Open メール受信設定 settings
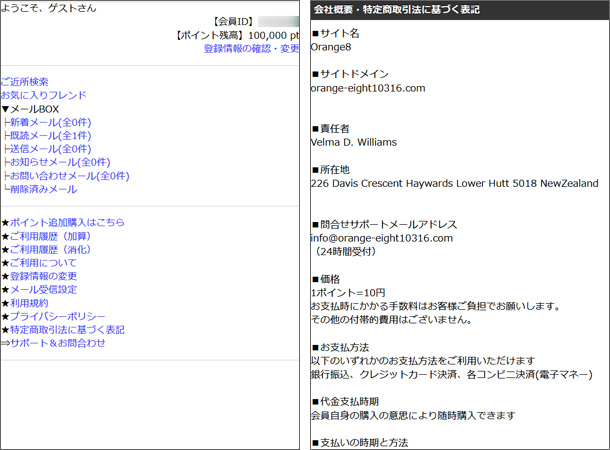The image size is (610, 450). (43, 289)
